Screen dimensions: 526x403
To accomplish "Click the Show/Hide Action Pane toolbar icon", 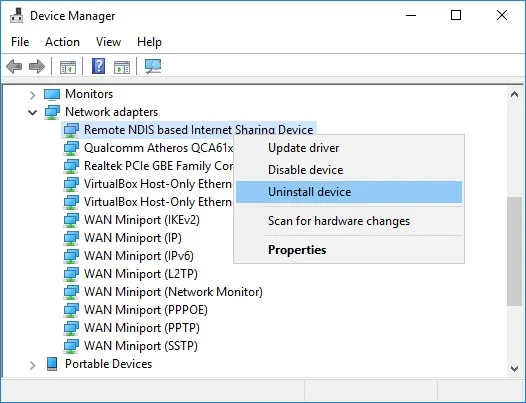I will 122,67.
